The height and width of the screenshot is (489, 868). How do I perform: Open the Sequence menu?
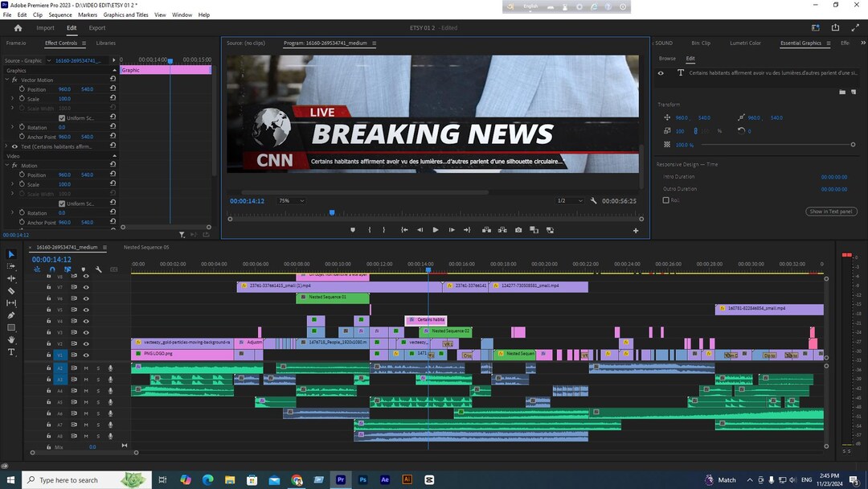(x=59, y=15)
